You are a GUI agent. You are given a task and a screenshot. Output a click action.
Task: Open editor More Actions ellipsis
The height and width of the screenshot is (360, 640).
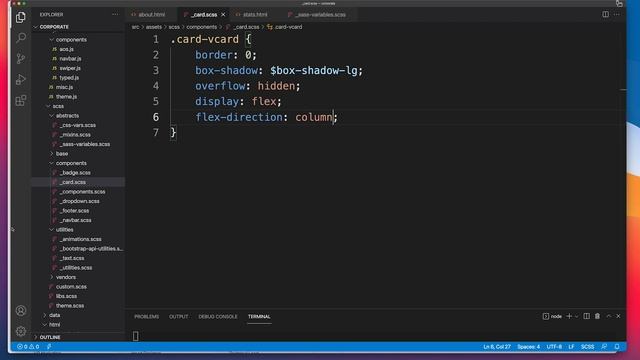tap(617, 14)
